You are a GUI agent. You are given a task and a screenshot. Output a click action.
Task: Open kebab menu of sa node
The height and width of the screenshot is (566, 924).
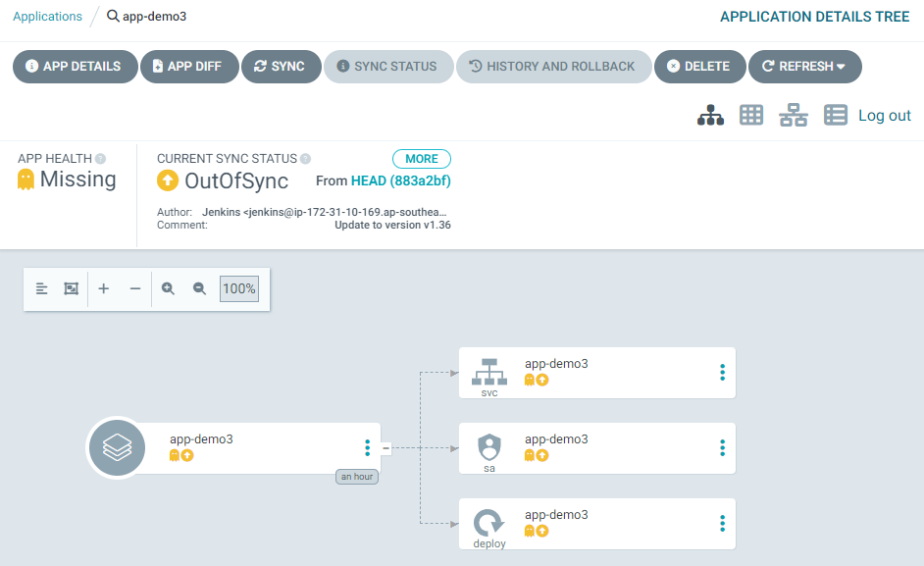click(x=723, y=448)
